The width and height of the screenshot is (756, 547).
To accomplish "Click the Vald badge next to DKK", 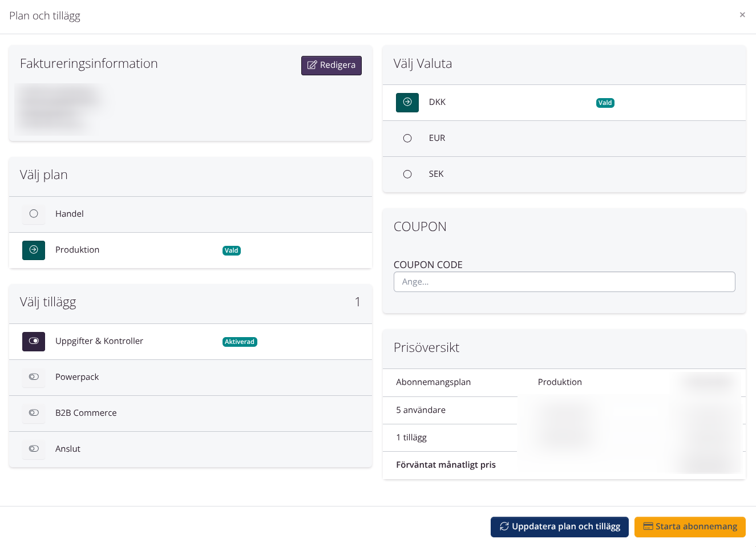I will tap(605, 103).
